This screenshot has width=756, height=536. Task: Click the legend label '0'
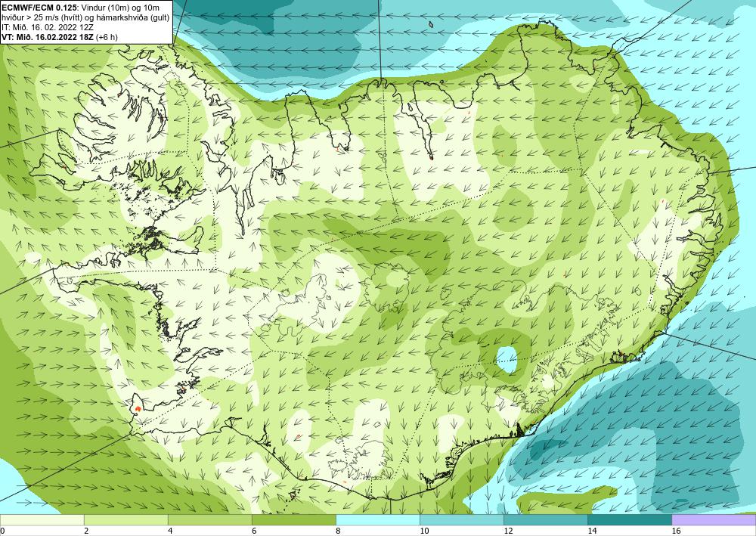[x=2, y=531]
